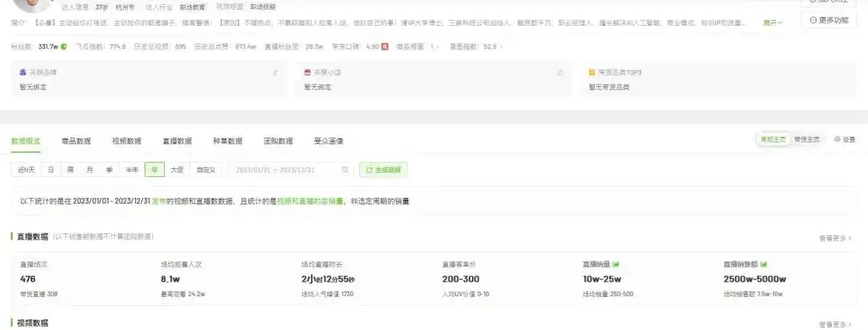This screenshot has height=330, width=868.
Task: Click the 场均观看人次 value 8.1w
Action: 170,279
